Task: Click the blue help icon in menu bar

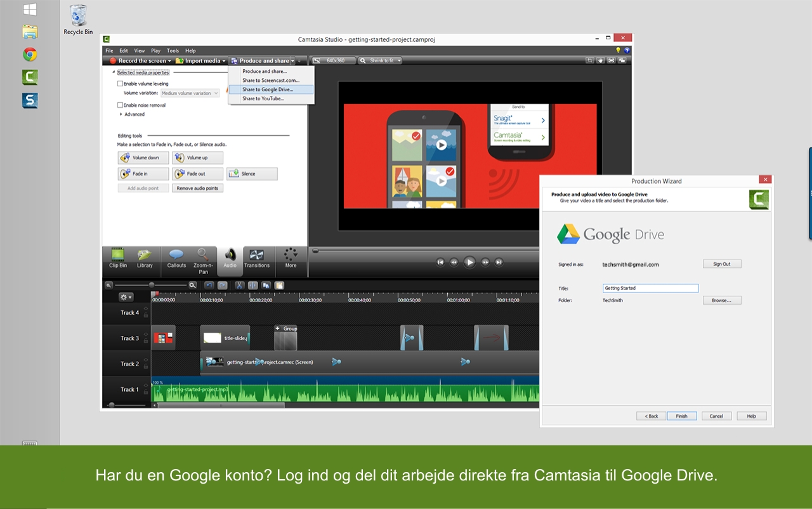Action: click(x=627, y=50)
